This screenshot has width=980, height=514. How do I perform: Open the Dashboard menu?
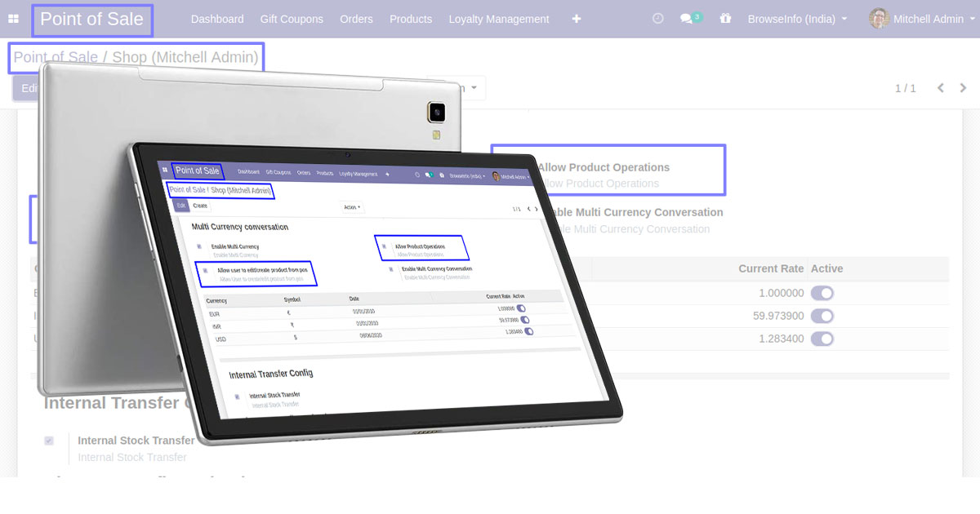tap(217, 19)
